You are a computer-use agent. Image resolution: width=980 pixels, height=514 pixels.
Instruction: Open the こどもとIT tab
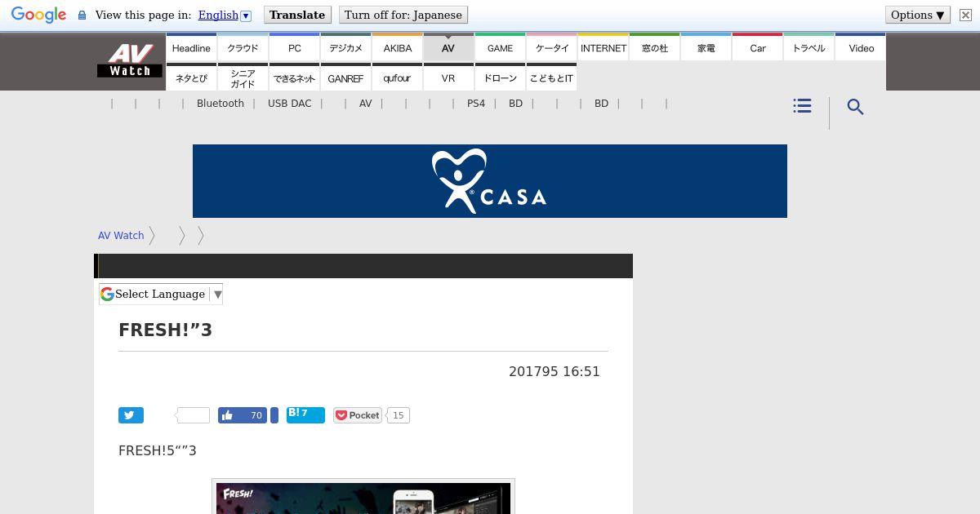(x=552, y=78)
